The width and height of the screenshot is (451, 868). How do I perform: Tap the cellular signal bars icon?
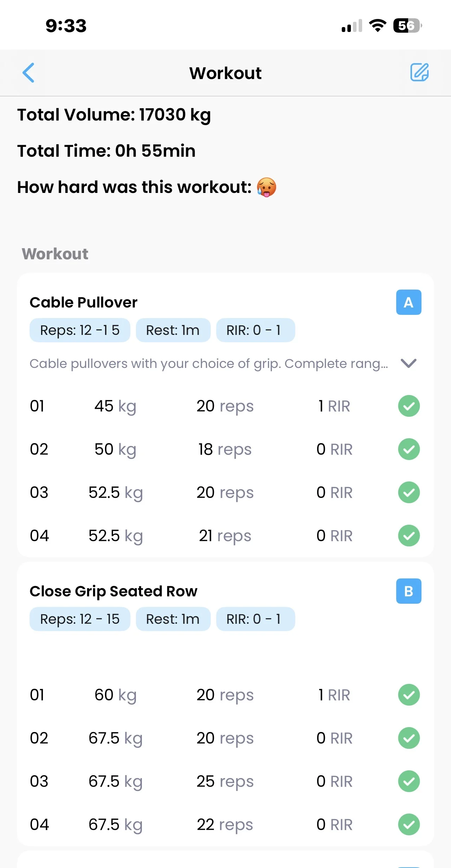pos(352,26)
